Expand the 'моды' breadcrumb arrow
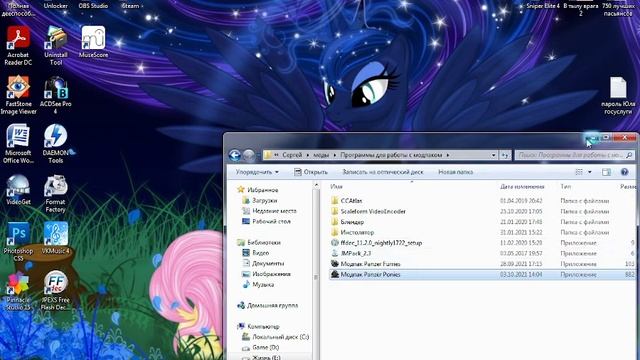 click(x=335, y=155)
